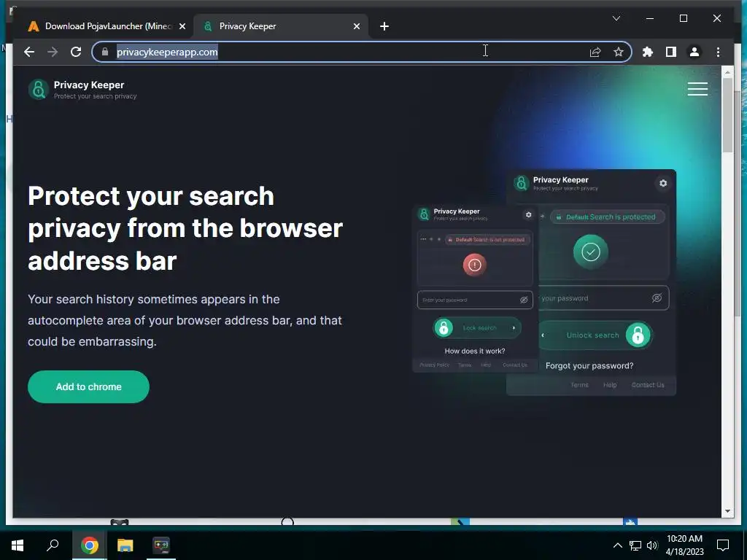Toggle password visibility in right-hand preview
Image resolution: width=747 pixels, height=560 pixels.
coord(657,298)
